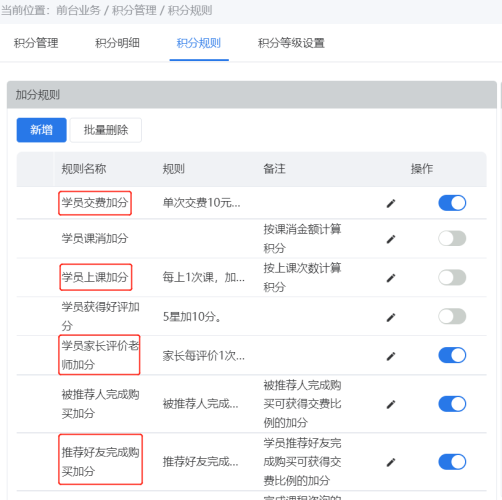Edit the 学员交费加分 rule with its pencil icon
The image size is (502, 500).
(391, 203)
